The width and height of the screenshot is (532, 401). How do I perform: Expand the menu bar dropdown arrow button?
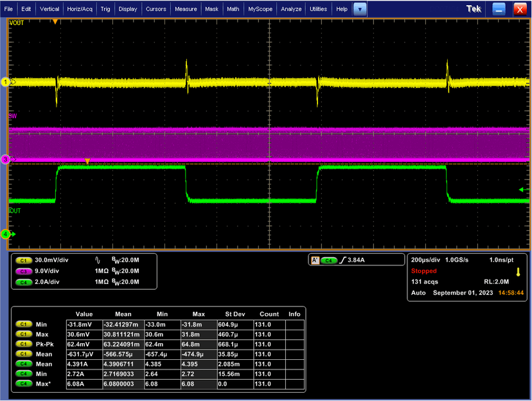(x=360, y=9)
